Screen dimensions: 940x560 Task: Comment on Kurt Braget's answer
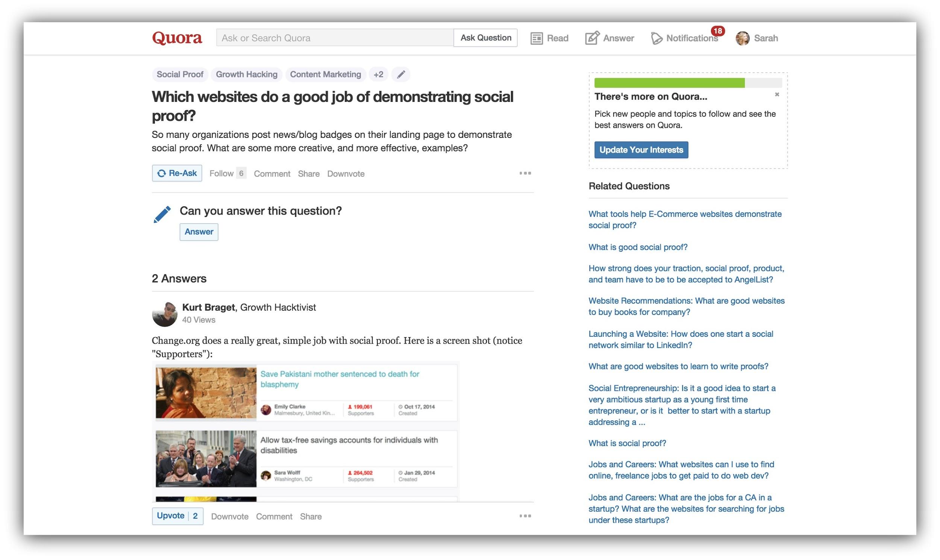[x=274, y=517]
